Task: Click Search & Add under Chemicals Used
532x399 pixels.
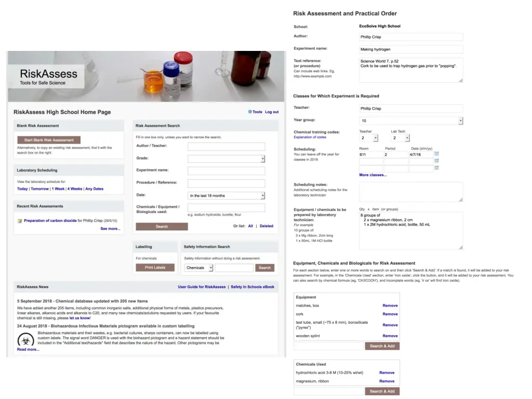Action: pos(382,391)
